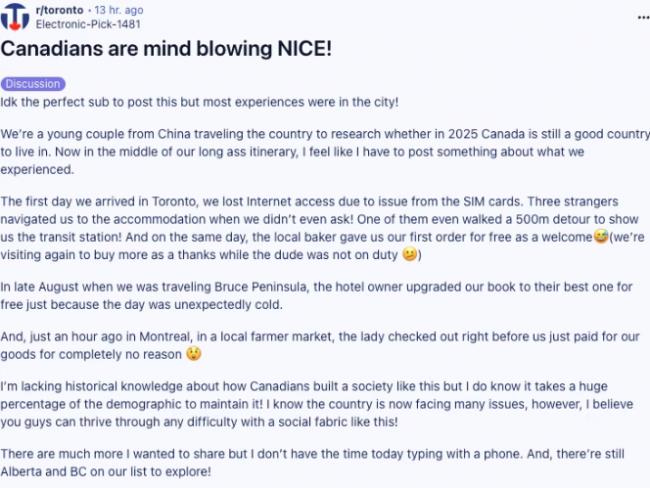Click the paragraph starting 'We're a young couple'
Screen dimensions: 650x488
click(x=325, y=152)
